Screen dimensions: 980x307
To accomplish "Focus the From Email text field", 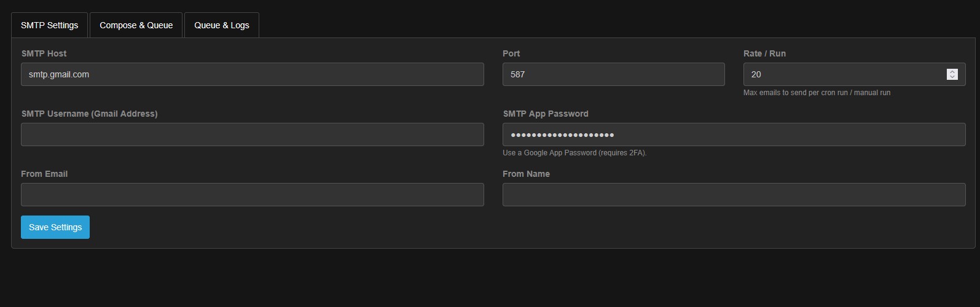I will (x=252, y=195).
